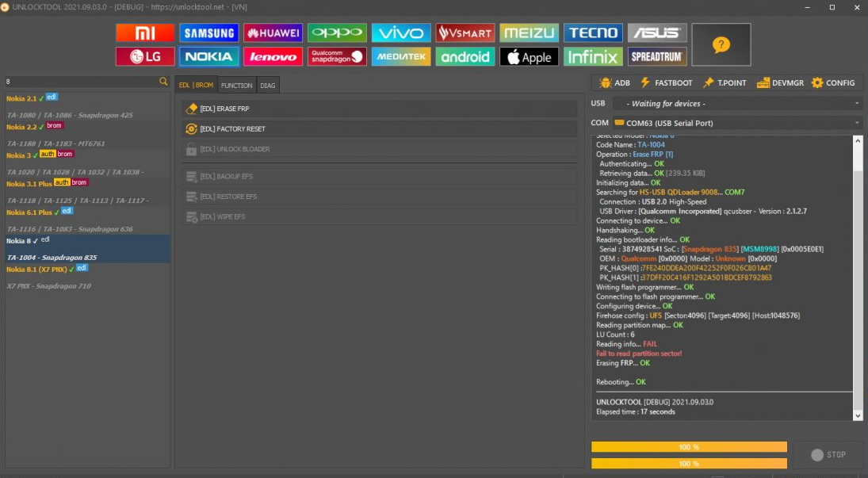Click the lower 100% progress bar
868x478 pixels.
[689, 464]
